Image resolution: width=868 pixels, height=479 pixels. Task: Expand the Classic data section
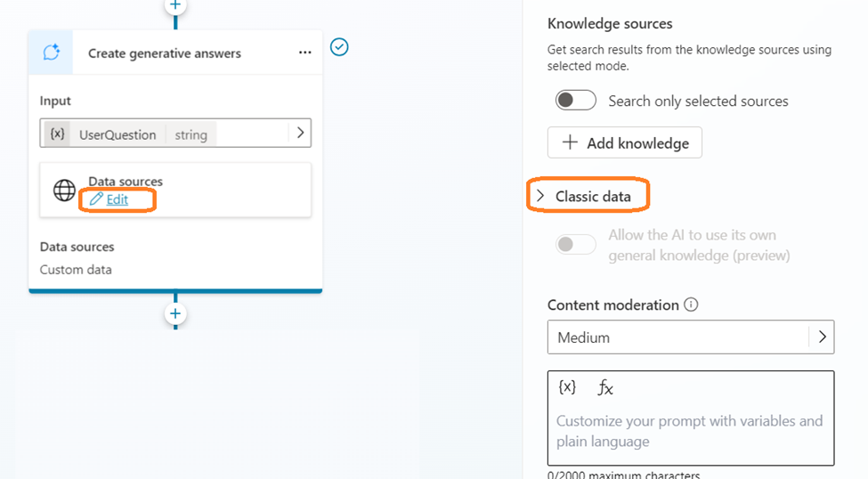pos(588,196)
